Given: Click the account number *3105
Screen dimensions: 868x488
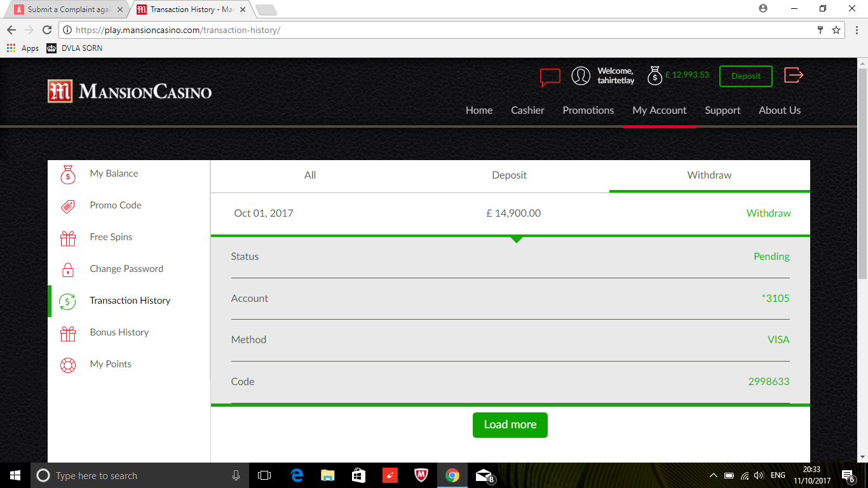Looking at the screenshot, I should (x=775, y=299).
